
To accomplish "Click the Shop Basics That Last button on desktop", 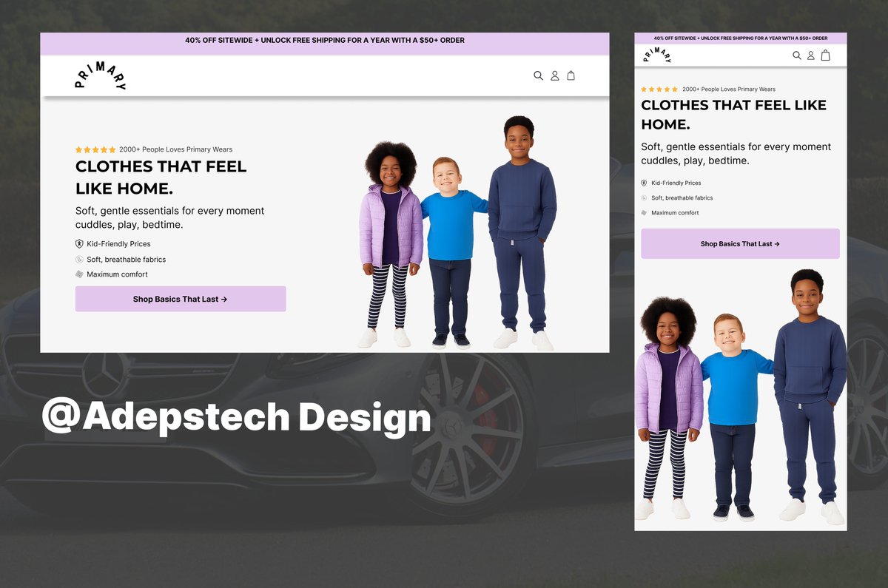I will [x=180, y=298].
